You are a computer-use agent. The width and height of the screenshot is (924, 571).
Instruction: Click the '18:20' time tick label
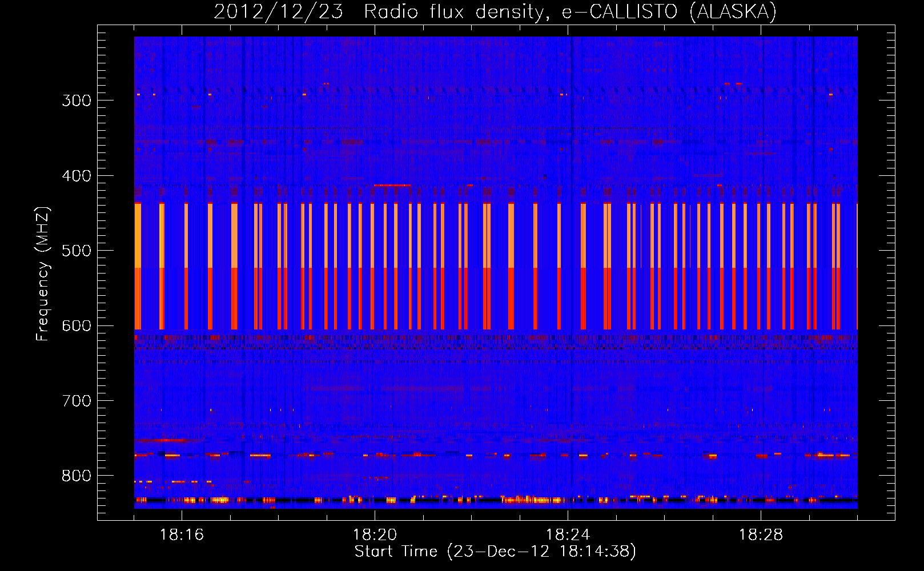[x=375, y=535]
